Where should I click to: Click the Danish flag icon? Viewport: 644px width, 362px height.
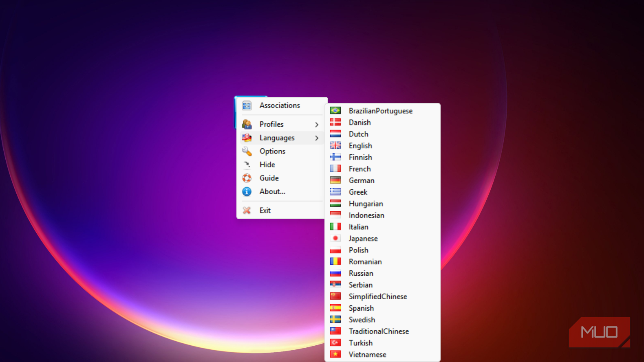coord(335,122)
